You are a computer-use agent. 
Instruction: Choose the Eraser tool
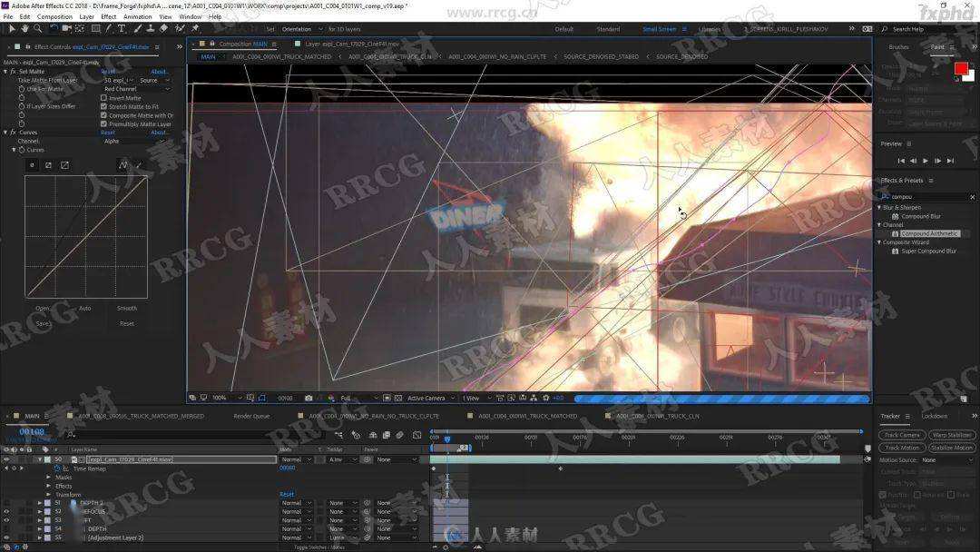162,29
